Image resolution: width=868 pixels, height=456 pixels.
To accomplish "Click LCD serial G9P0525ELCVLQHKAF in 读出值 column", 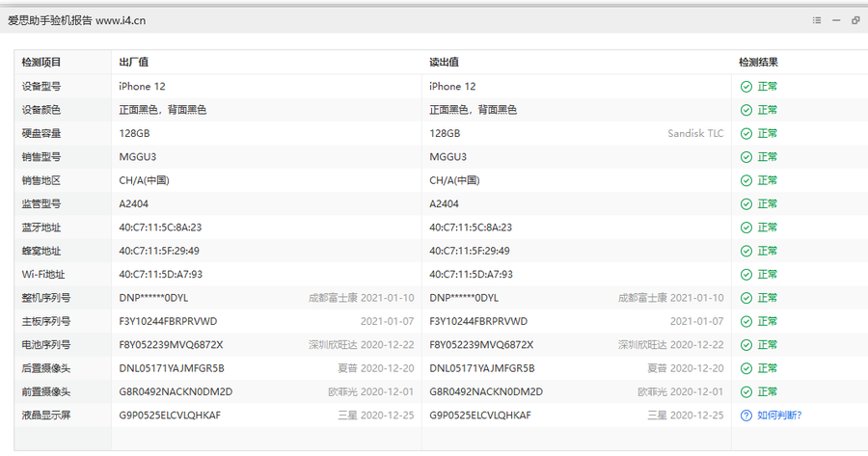I will coord(480,416).
